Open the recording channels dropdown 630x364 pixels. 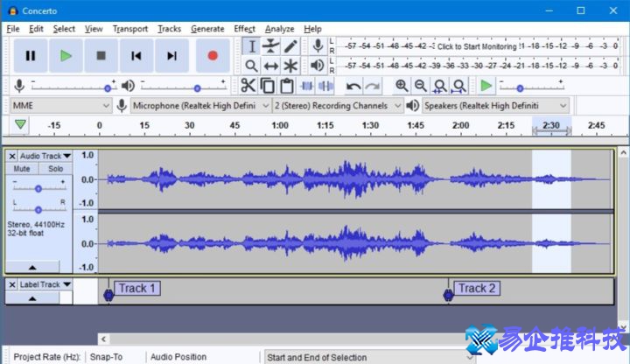(337, 105)
